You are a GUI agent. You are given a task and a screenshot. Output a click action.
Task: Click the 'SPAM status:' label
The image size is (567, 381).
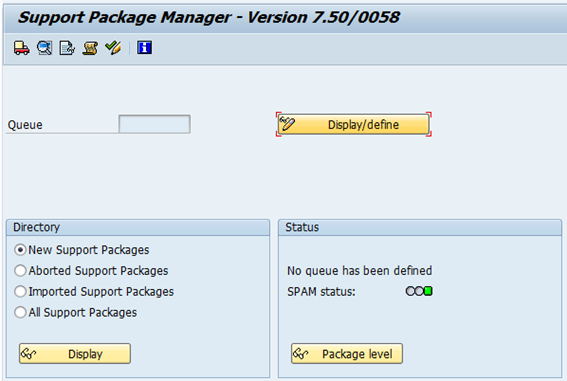point(321,291)
